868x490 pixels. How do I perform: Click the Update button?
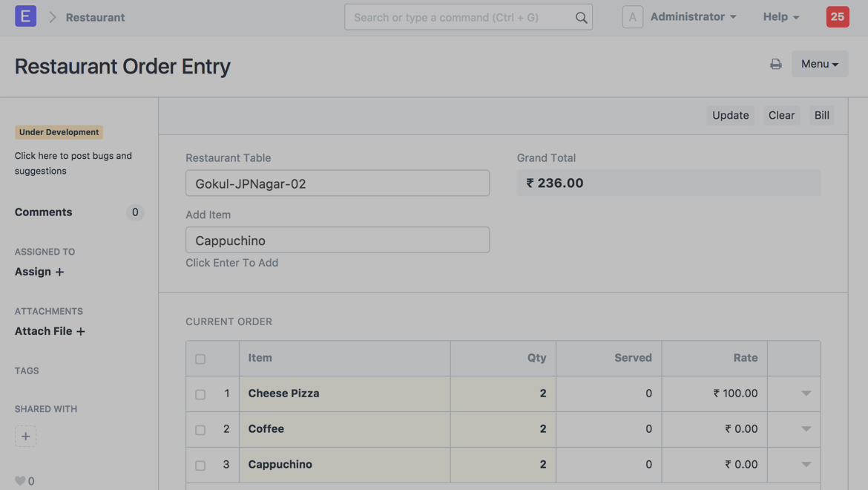(730, 115)
